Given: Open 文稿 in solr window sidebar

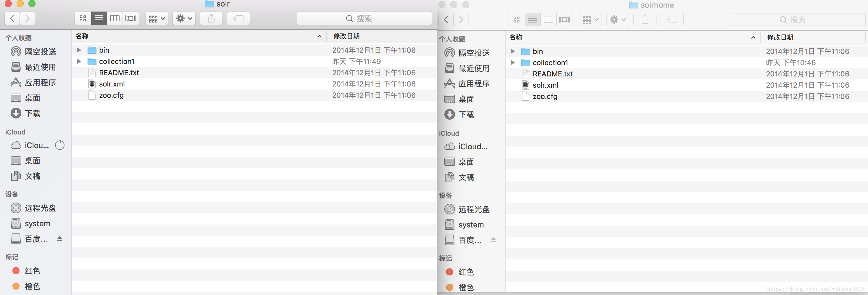Looking at the screenshot, I should click(x=26, y=176).
